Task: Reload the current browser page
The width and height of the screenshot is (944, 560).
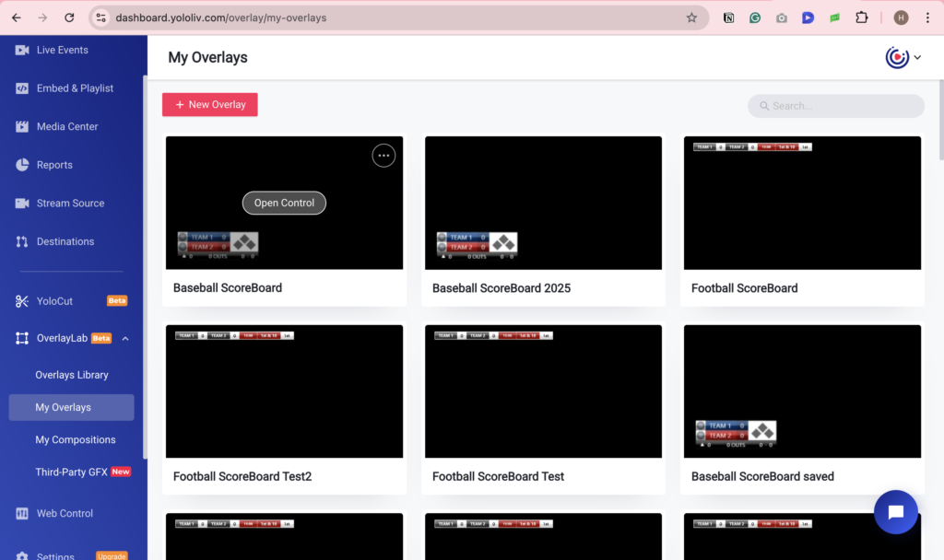Action: [x=69, y=18]
